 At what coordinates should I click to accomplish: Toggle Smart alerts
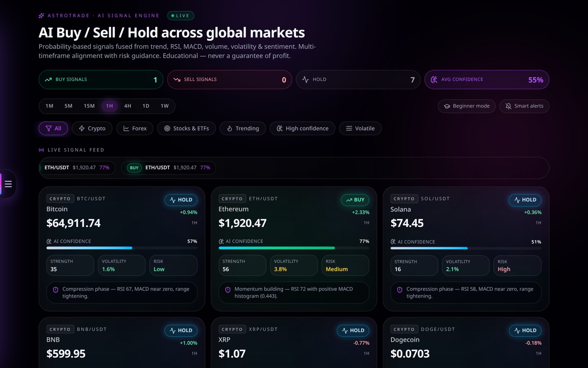(x=524, y=106)
